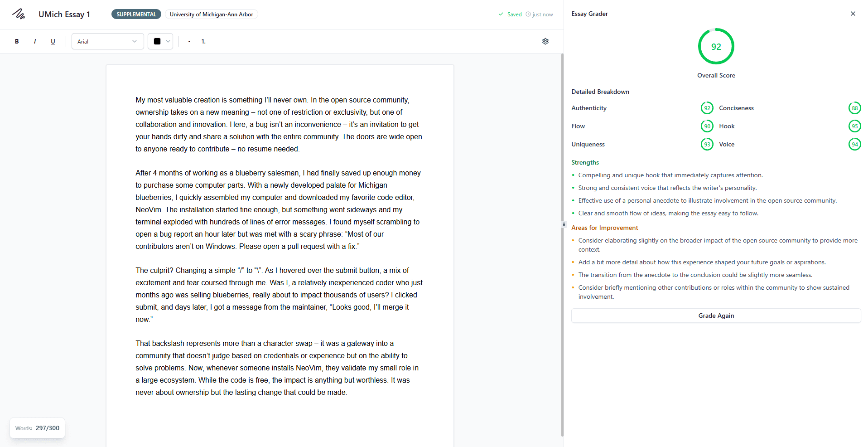Click the Conciseness score badge 88

point(855,108)
